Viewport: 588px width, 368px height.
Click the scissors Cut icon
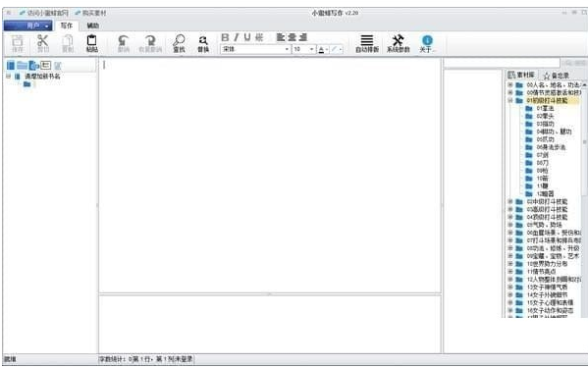click(43, 40)
